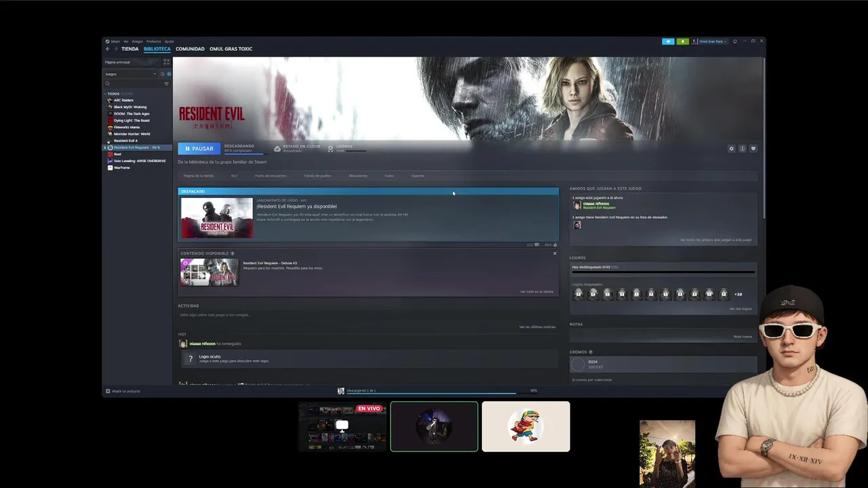This screenshot has width=868, height=488.
Task: Go back with the navigation arrow
Action: (x=107, y=49)
